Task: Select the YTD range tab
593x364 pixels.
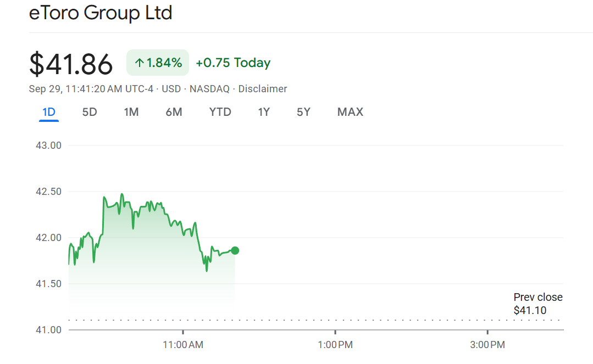Action: 220,112
